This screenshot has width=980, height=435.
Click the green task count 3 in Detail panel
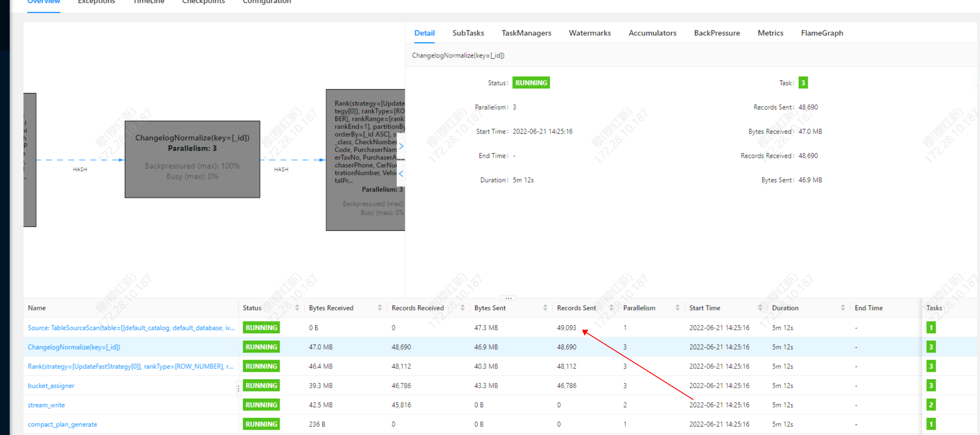803,83
